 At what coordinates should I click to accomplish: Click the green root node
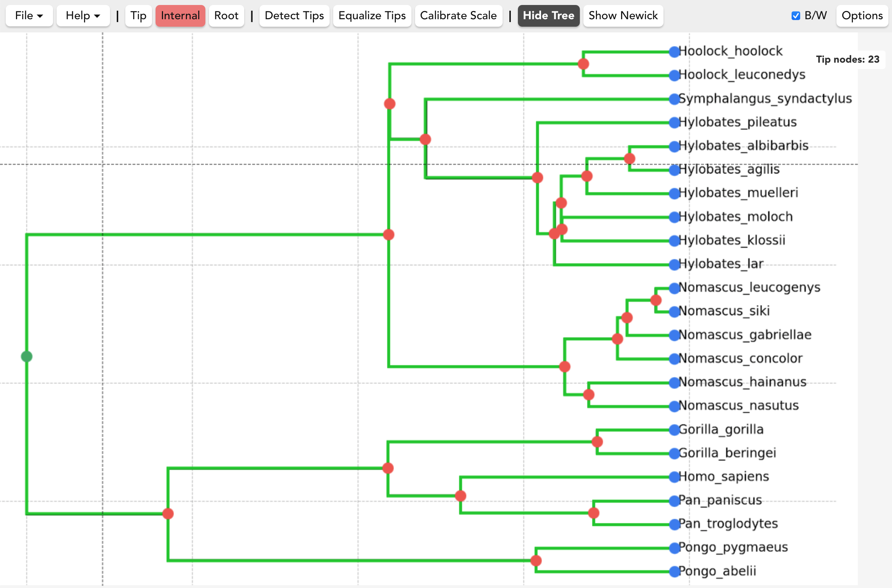click(27, 356)
